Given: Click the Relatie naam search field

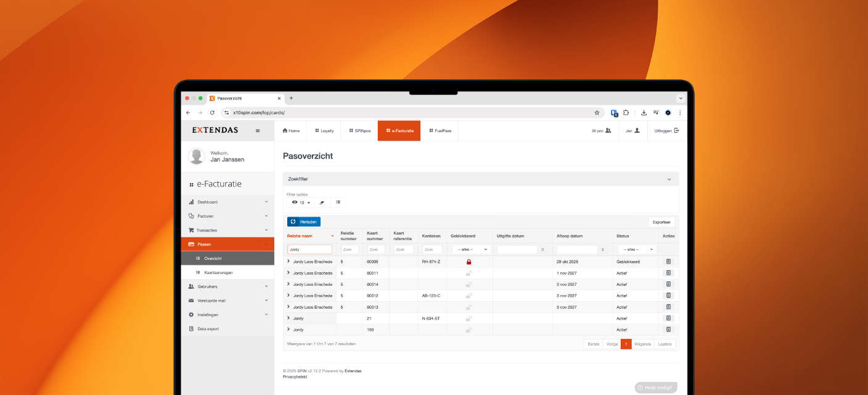Looking at the screenshot, I should (309, 249).
